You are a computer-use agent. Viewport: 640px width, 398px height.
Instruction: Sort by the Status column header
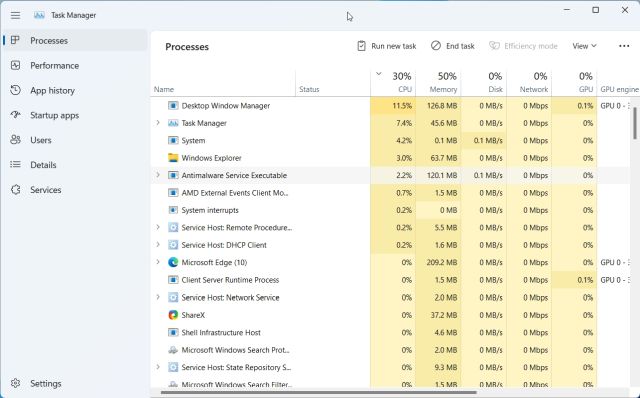click(x=333, y=83)
